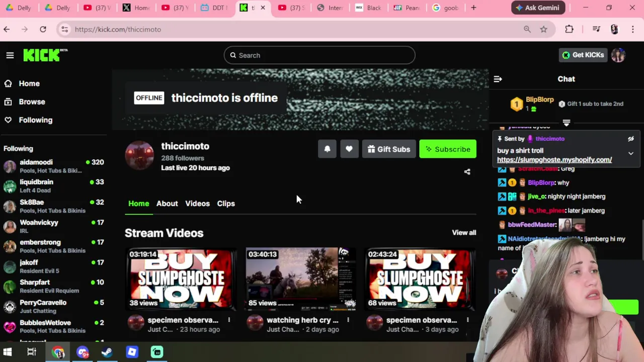Collapse the chat panel
Screen dimensions: 644x362
[x=498, y=79]
